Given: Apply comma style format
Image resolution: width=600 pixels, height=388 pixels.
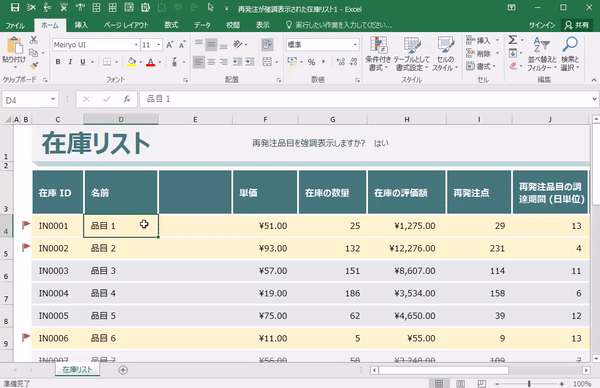Looking at the screenshot, I should pyautogui.click(x=324, y=62).
